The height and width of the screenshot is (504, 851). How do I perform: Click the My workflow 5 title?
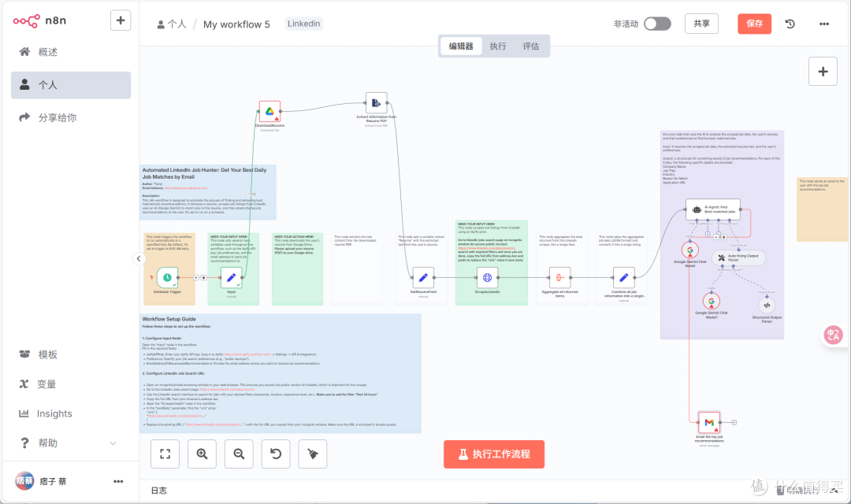tap(236, 24)
